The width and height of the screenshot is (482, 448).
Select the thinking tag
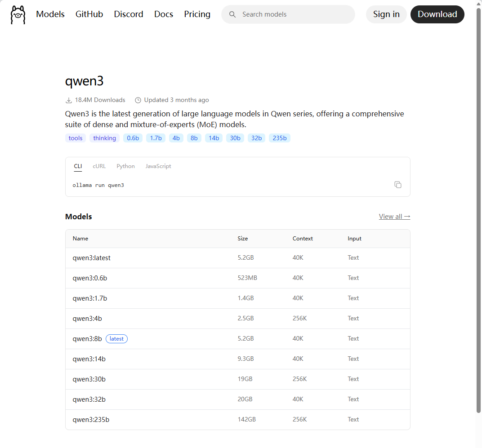104,138
